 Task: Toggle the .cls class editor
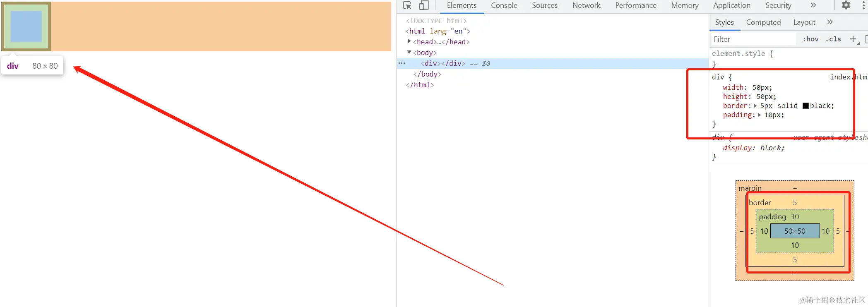[833, 39]
